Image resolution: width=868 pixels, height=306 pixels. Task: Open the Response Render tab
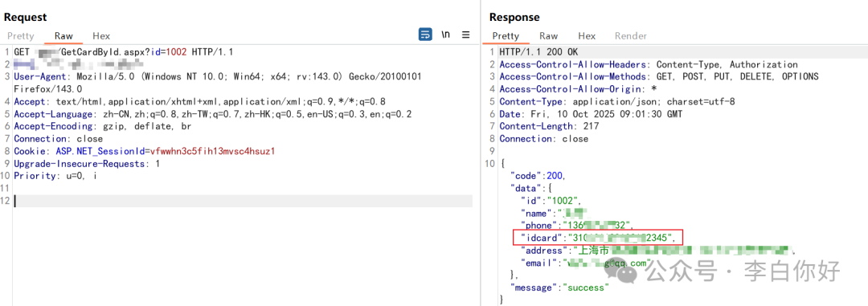point(631,36)
